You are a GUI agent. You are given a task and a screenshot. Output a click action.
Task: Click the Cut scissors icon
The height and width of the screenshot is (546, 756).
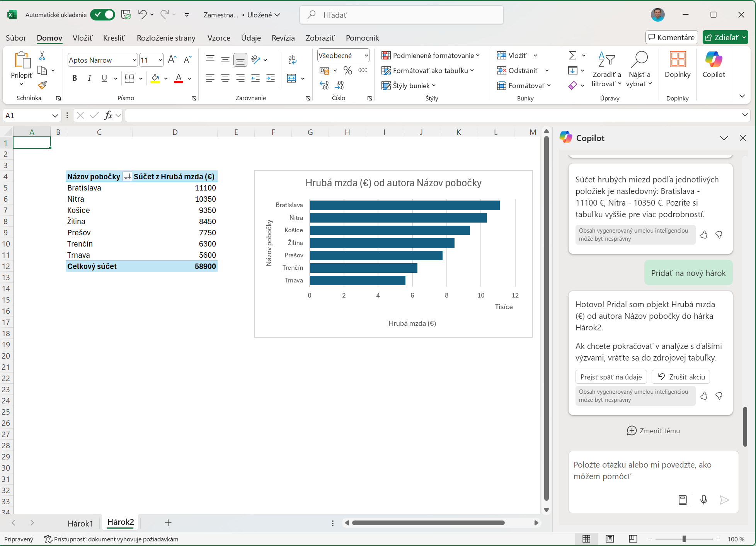coord(42,56)
